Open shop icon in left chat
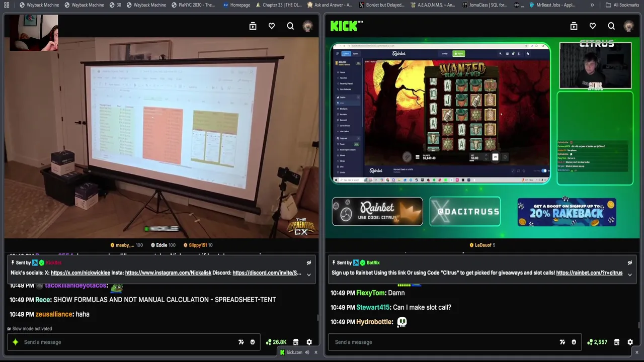644x362 pixels. pos(296,342)
